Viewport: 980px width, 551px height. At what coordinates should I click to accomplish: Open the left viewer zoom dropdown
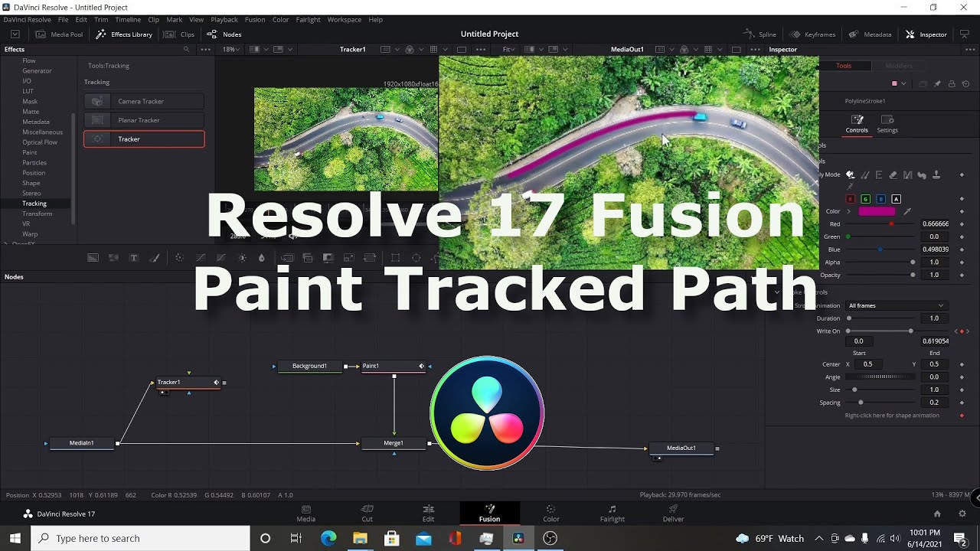point(230,49)
